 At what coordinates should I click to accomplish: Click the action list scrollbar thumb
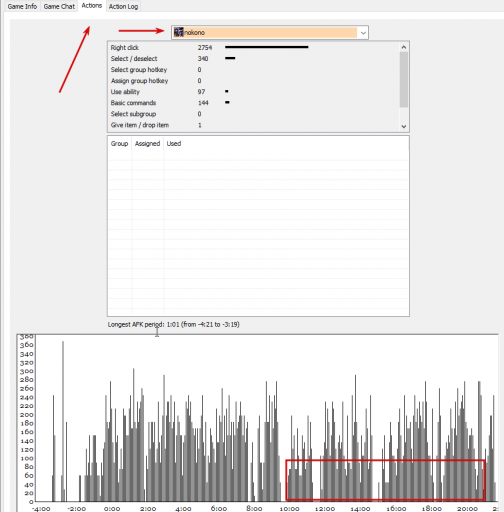(404, 80)
